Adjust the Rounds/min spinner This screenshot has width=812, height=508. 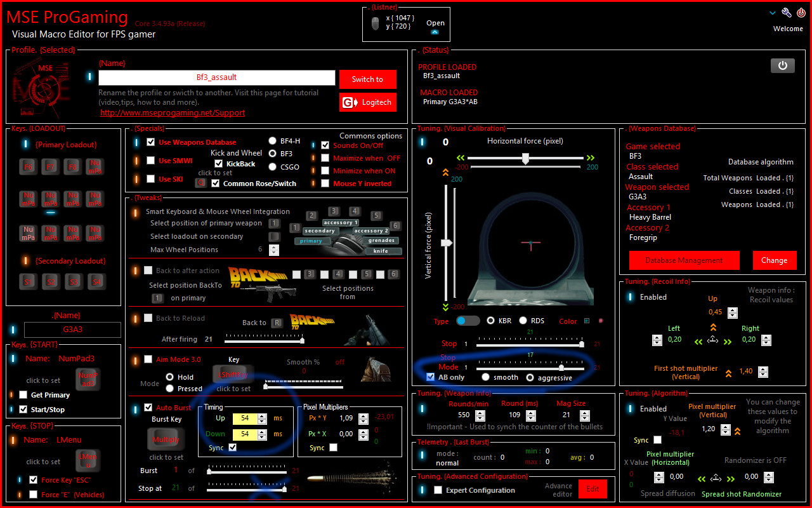pos(480,415)
